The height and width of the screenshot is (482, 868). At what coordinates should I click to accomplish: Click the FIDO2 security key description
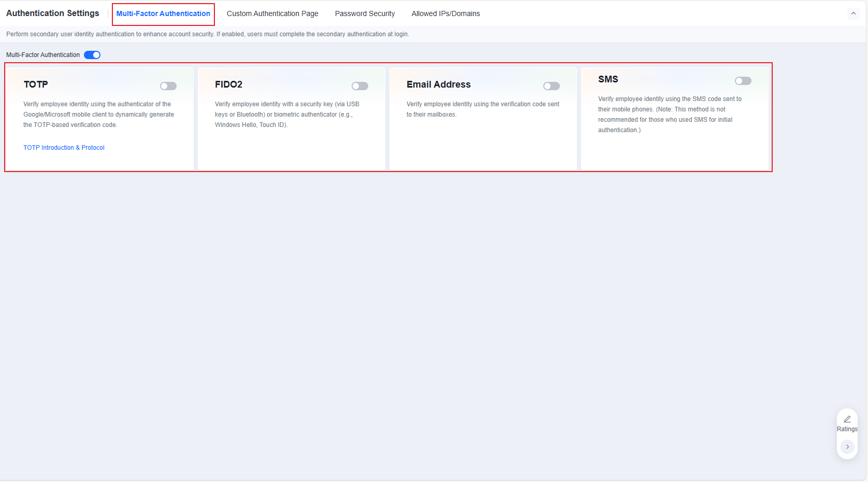click(287, 115)
